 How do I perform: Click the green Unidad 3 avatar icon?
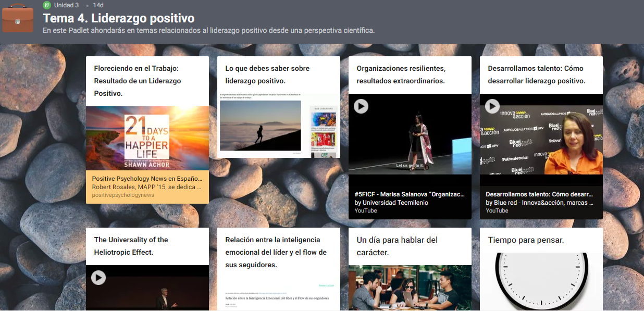47,5
